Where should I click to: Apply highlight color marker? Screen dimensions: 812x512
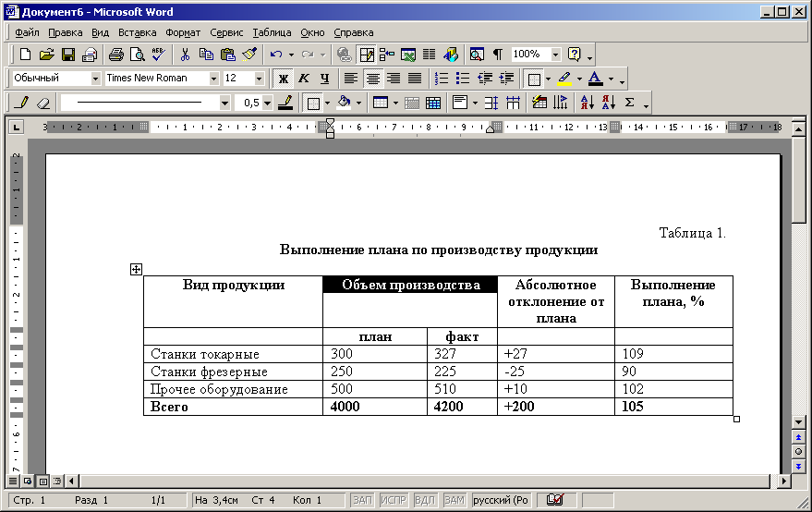[564, 79]
